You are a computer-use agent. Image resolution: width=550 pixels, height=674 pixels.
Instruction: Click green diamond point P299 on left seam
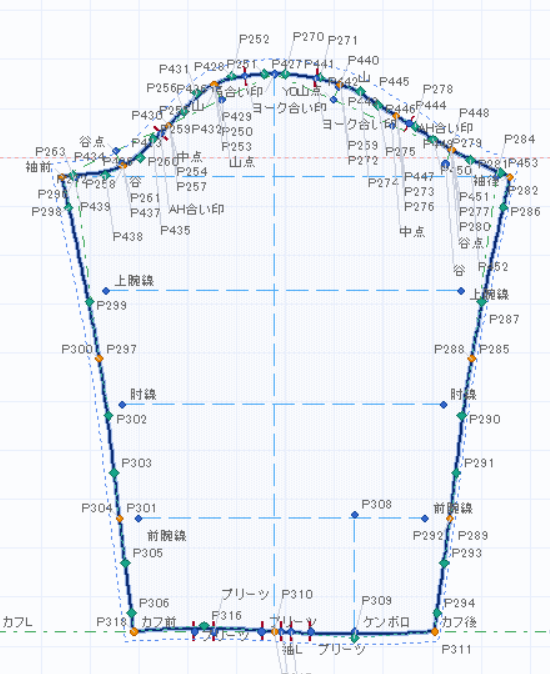tap(89, 303)
